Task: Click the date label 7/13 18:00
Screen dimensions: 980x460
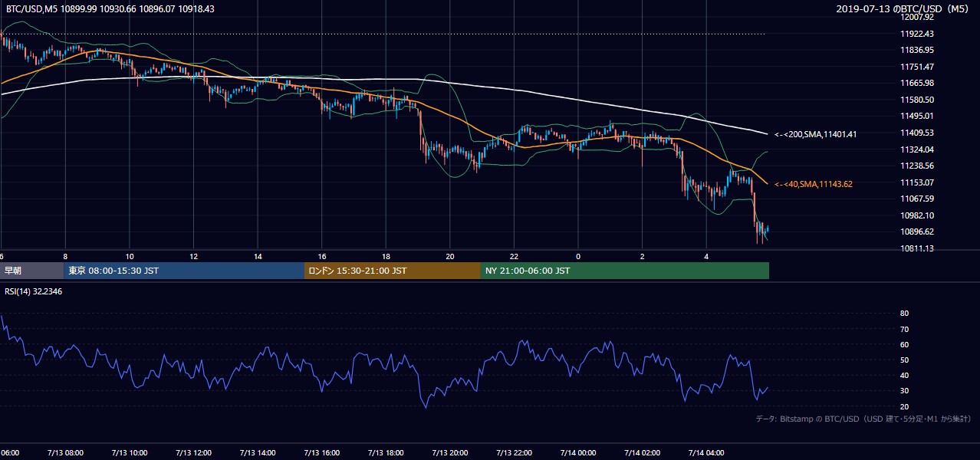Action: [x=386, y=453]
